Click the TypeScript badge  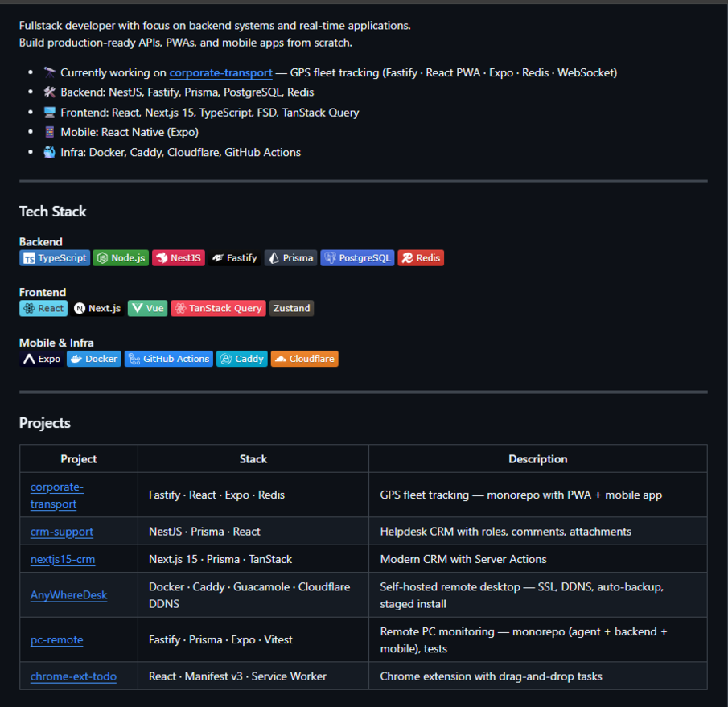pyautogui.click(x=55, y=258)
